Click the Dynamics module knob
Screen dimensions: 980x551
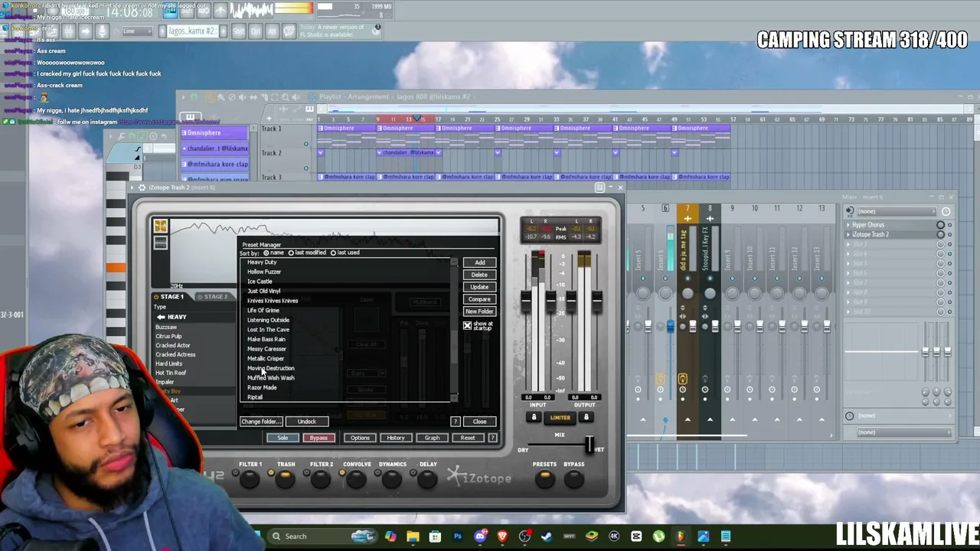[x=392, y=479]
